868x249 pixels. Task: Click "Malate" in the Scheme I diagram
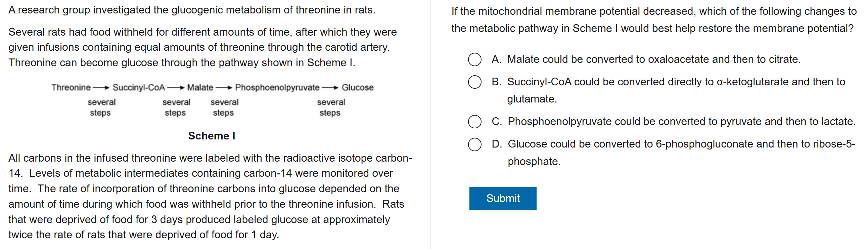200,88
